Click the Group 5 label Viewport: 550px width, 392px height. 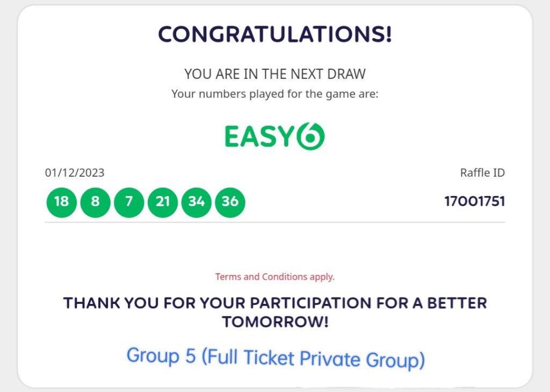[x=161, y=355]
